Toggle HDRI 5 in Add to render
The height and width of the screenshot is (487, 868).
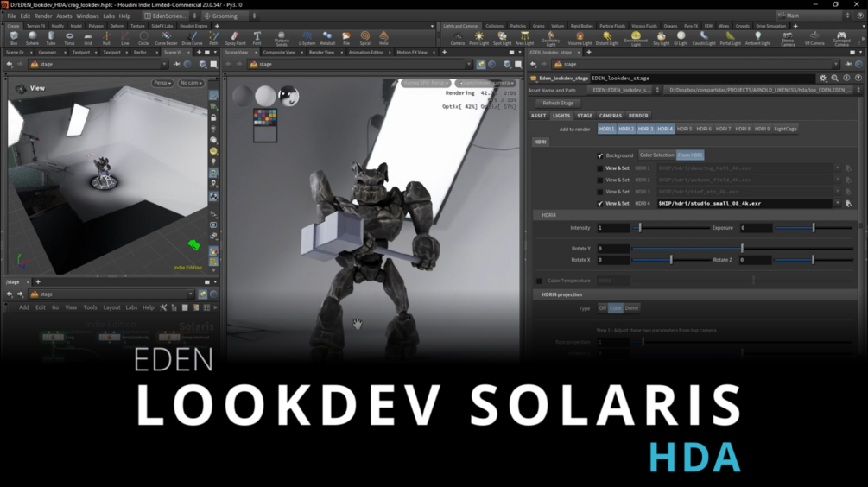(x=684, y=129)
